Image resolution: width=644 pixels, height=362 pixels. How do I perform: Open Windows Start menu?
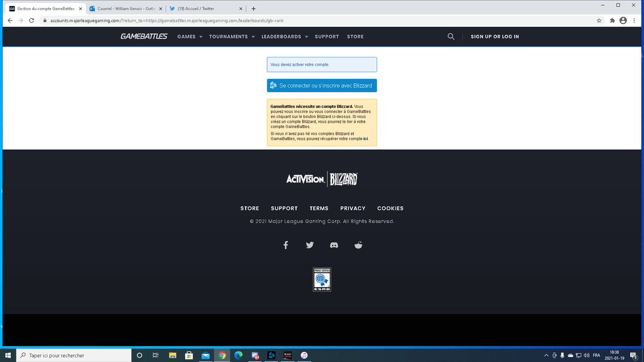[8, 355]
